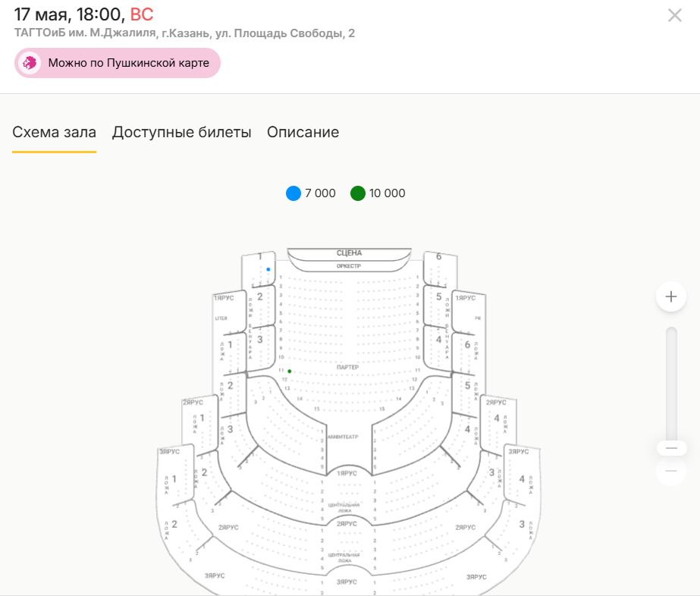Click the ПАРТЕР section label

[x=347, y=367]
